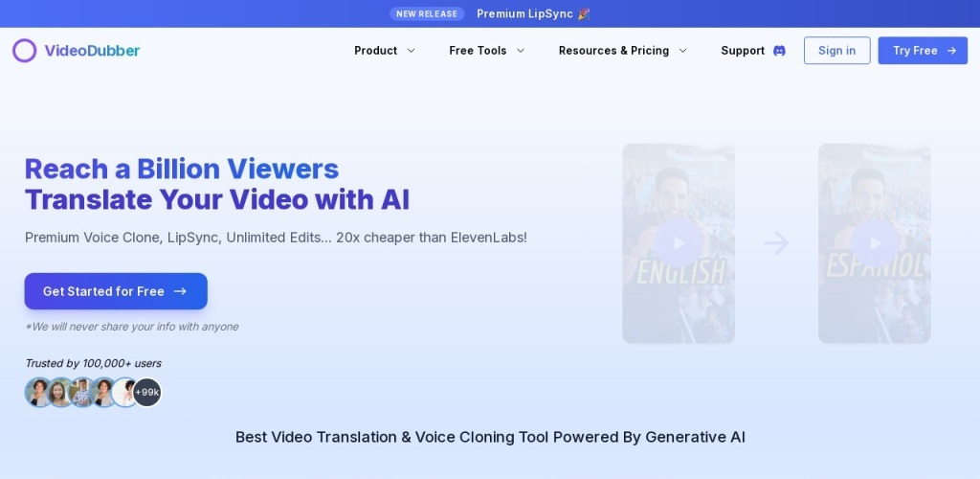This screenshot has height=479, width=980.
Task: Click the third user avatar photo
Action: 82,392
